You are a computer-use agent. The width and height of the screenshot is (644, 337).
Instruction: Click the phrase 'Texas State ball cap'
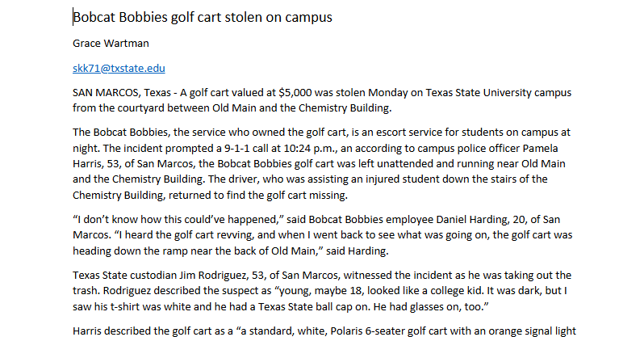(x=305, y=307)
